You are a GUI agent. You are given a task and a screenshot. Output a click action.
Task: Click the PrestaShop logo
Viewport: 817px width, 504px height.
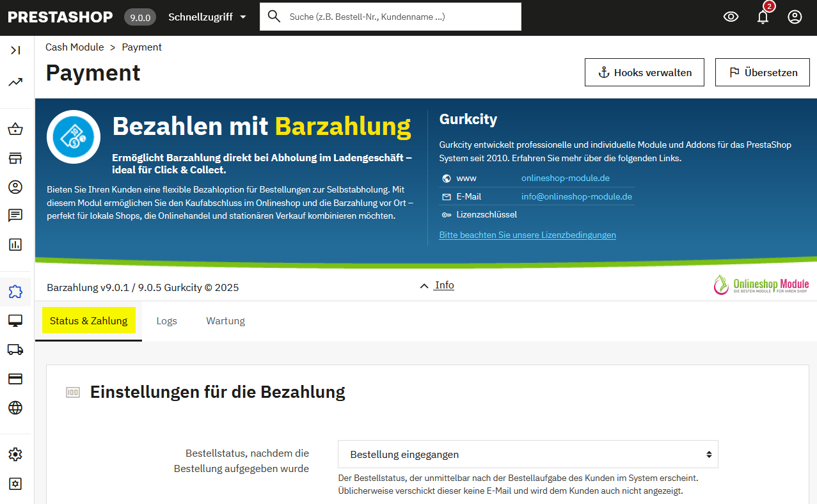point(60,17)
